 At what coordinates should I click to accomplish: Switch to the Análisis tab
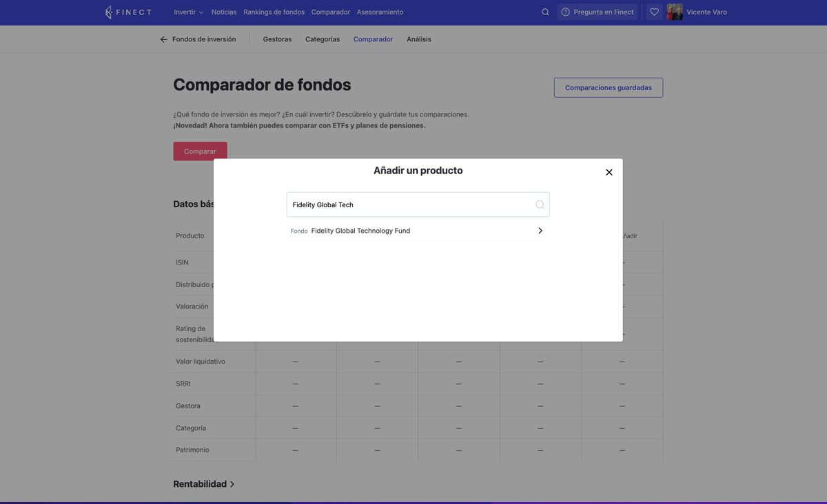[x=419, y=39]
